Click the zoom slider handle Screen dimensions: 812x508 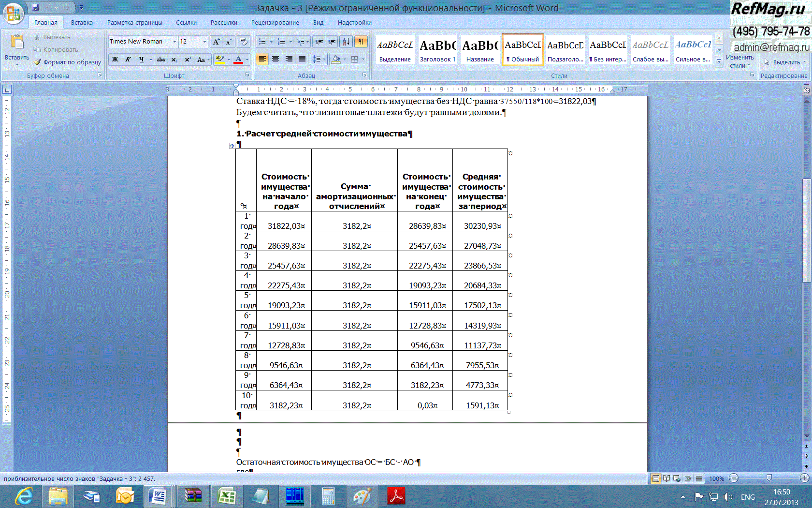click(769, 478)
